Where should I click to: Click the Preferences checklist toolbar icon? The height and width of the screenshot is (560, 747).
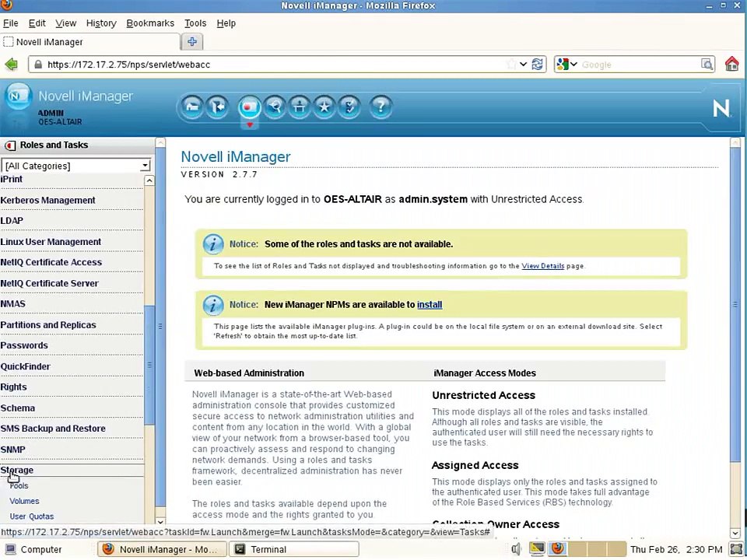pos(349,107)
